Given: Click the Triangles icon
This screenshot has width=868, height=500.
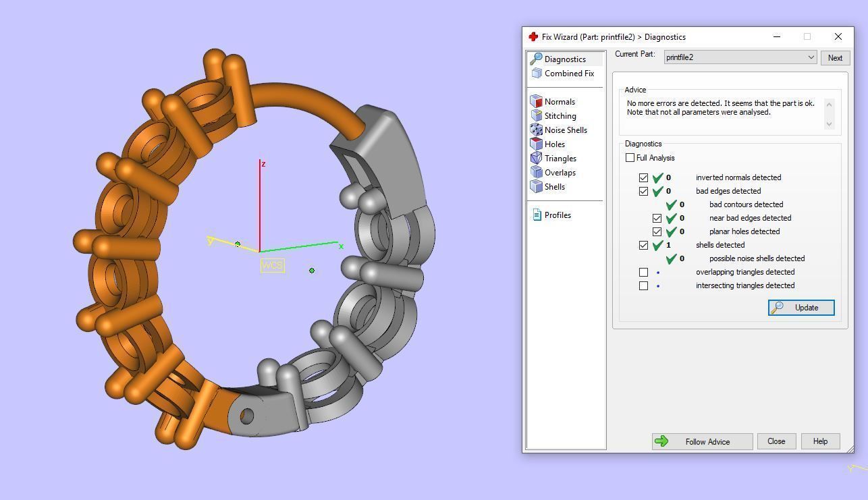Looking at the screenshot, I should click(537, 158).
